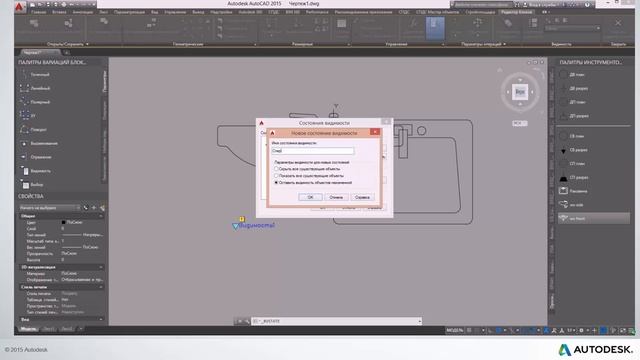
Task: Click the Видимость1 parameter grip in canvas
Action: pos(236,226)
